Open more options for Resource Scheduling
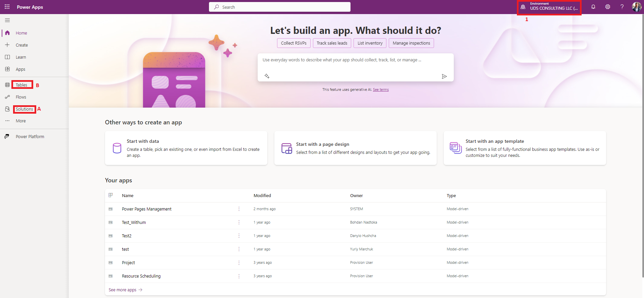This screenshot has width=644, height=298. click(239, 276)
